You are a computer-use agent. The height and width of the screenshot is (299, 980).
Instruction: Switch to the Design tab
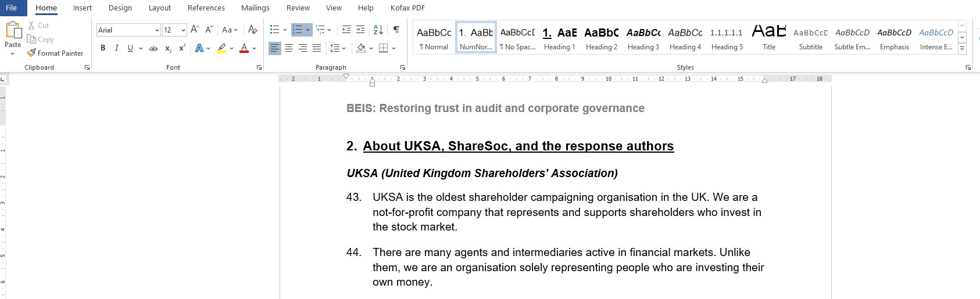(x=120, y=8)
